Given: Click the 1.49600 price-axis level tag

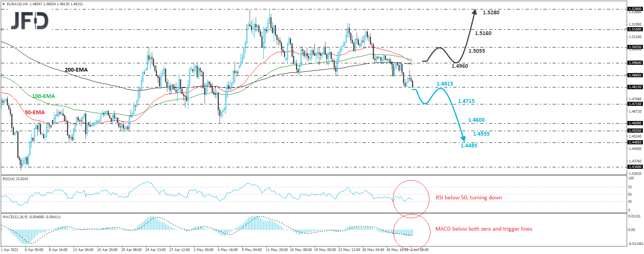Looking at the screenshot, I should click(635, 63).
